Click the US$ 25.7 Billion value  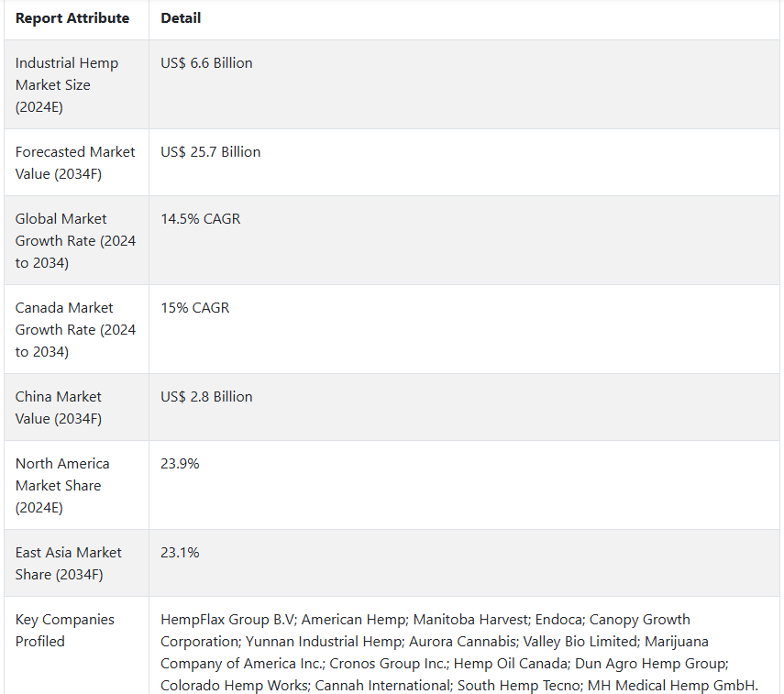click(210, 152)
